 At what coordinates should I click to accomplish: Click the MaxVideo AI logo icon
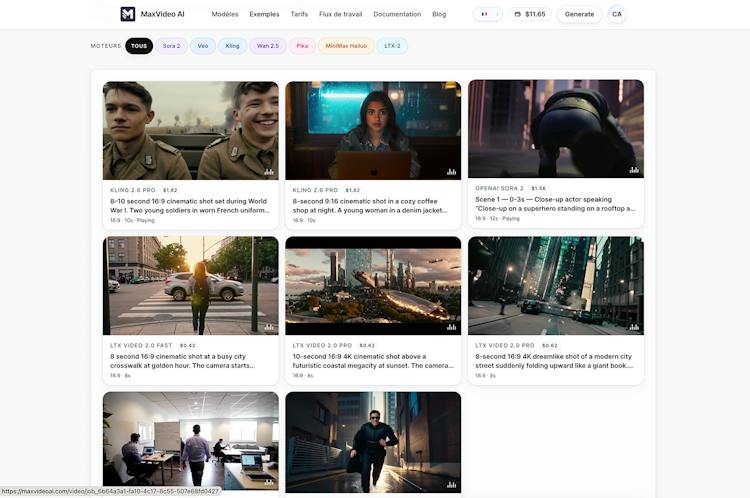[127, 14]
